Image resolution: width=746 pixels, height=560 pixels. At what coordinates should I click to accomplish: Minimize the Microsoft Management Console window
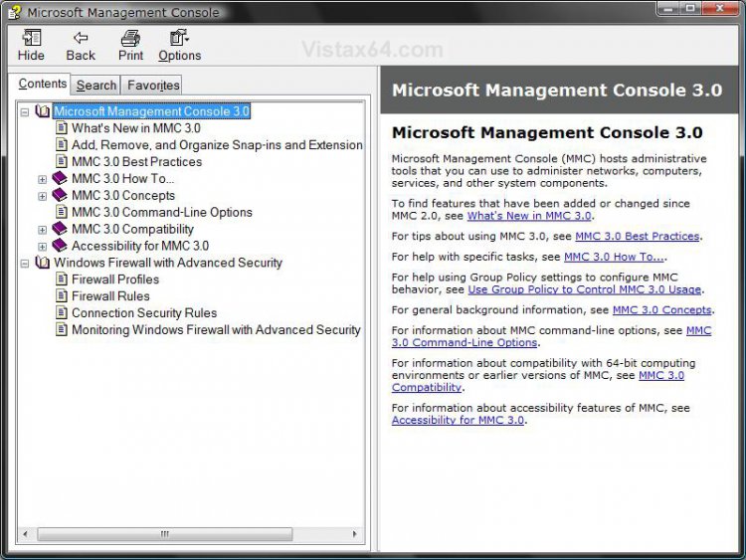[668, 8]
